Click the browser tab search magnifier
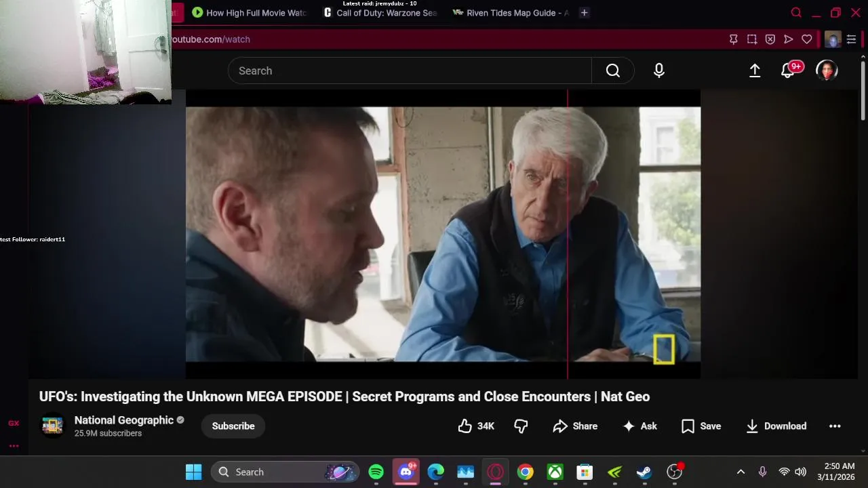Screen dimensions: 868x488 coord(796,13)
